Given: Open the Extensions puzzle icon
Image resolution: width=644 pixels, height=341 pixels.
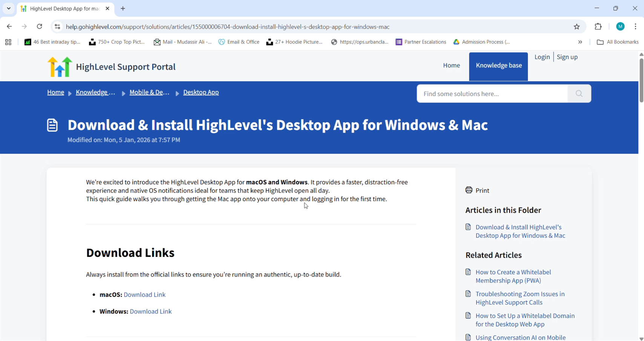Looking at the screenshot, I should click(598, 26).
